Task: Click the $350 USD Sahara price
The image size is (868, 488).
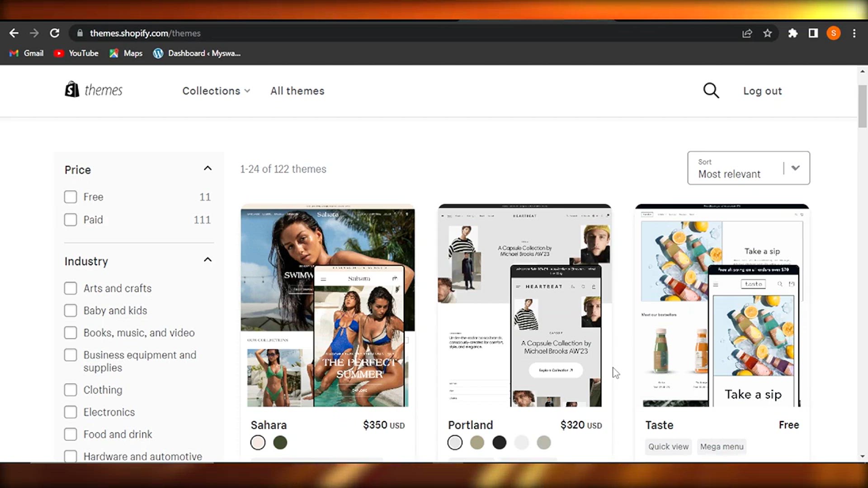Action: click(384, 425)
